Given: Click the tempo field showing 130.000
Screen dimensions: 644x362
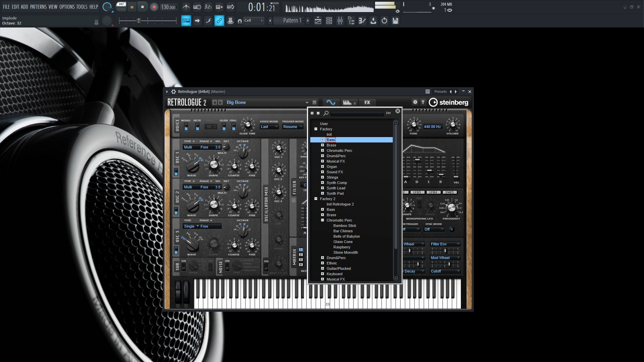Looking at the screenshot, I should 168,7.
